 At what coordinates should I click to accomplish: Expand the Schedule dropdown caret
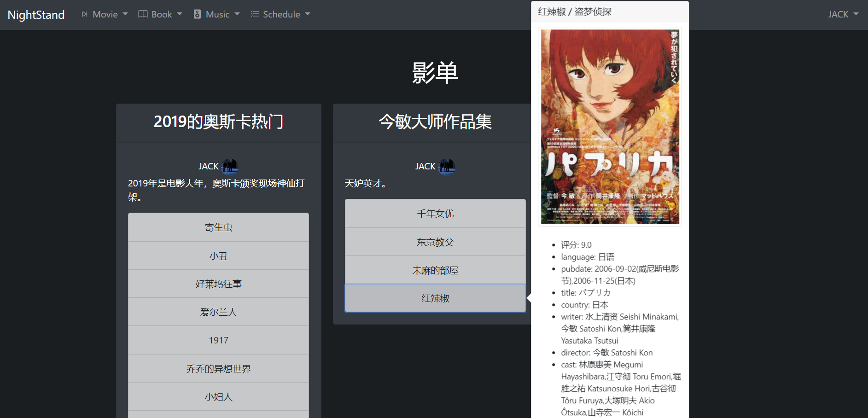point(308,14)
